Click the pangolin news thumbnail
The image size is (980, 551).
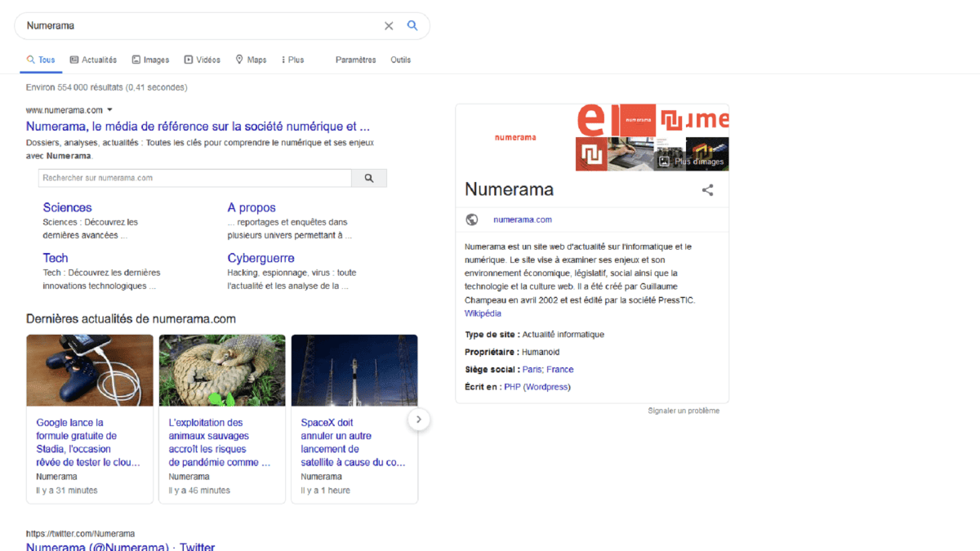click(222, 370)
